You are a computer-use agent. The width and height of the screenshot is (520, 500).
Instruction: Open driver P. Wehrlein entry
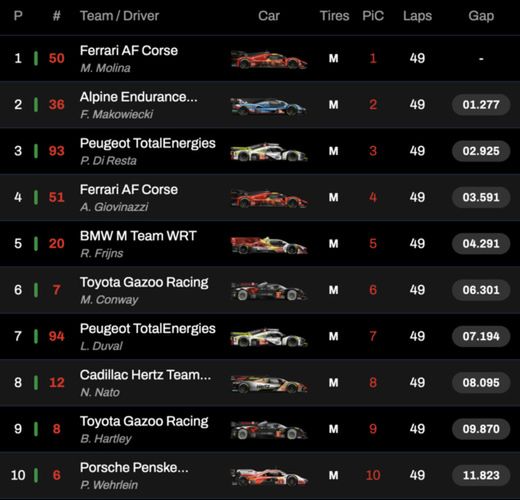(x=109, y=485)
